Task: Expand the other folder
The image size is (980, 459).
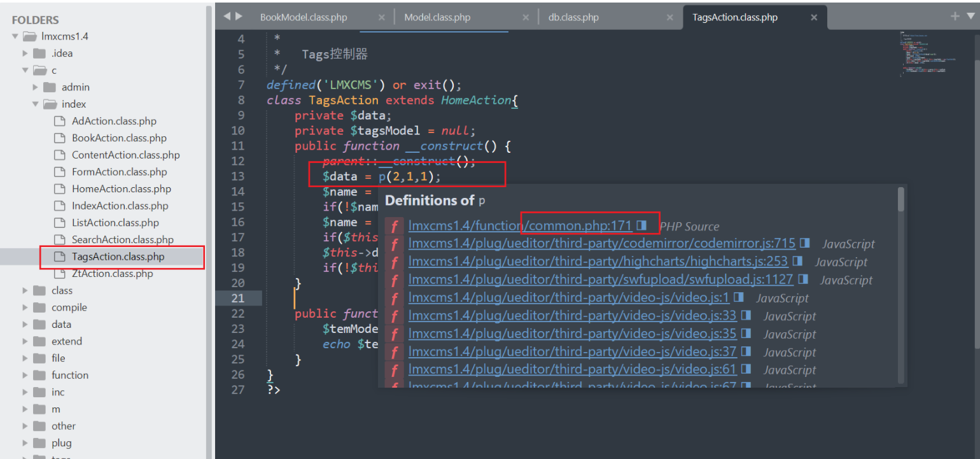Action: tap(25, 426)
